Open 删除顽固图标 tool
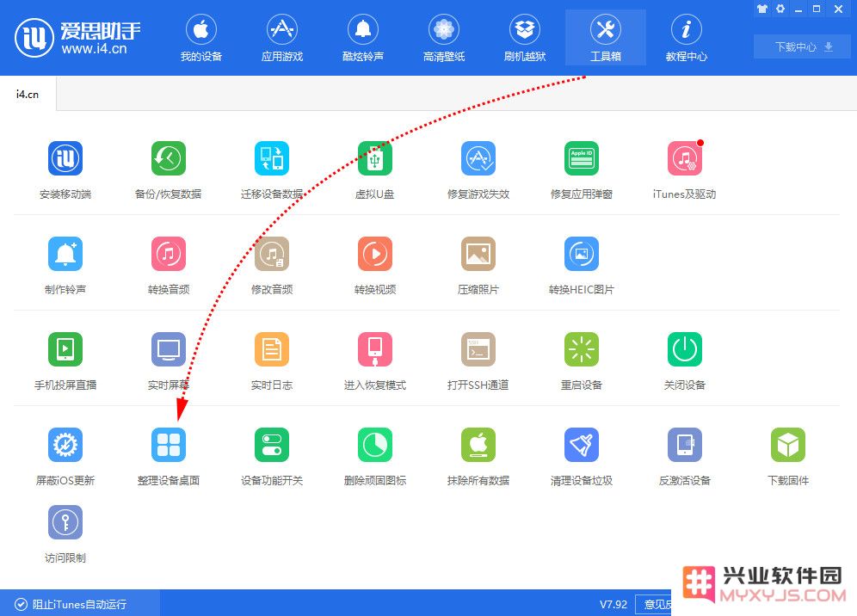The height and width of the screenshot is (616, 857). click(x=375, y=445)
